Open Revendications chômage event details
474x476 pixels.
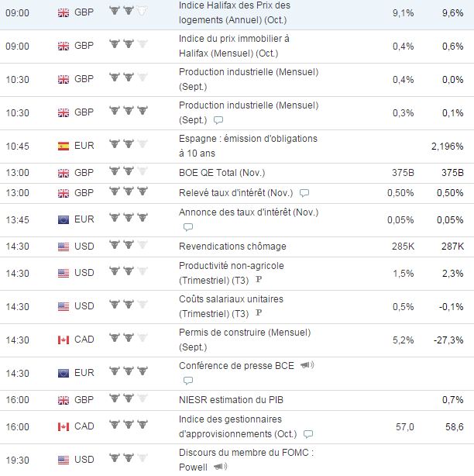tap(232, 247)
